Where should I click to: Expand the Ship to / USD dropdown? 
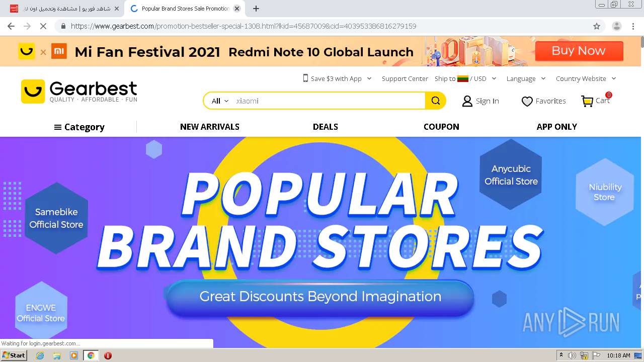[494, 78]
